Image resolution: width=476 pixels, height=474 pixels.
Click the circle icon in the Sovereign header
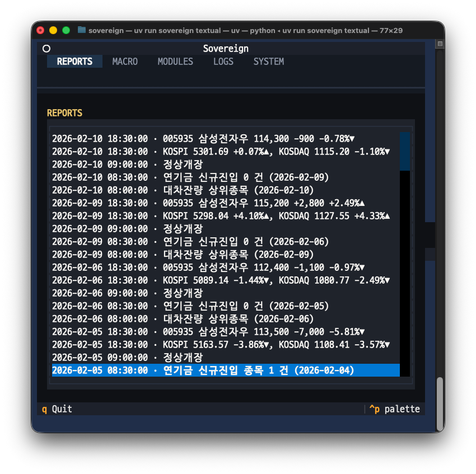(x=46, y=49)
